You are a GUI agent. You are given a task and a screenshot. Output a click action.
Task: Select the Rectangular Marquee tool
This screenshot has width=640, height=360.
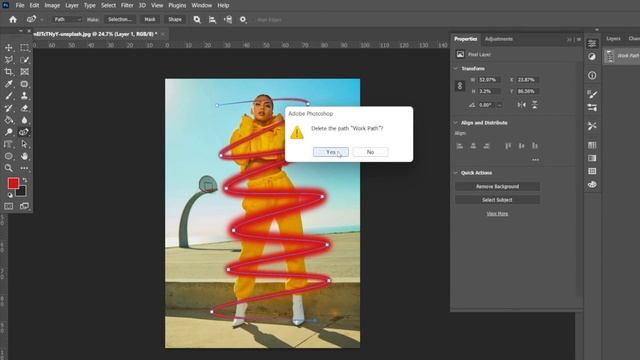tap(24, 48)
